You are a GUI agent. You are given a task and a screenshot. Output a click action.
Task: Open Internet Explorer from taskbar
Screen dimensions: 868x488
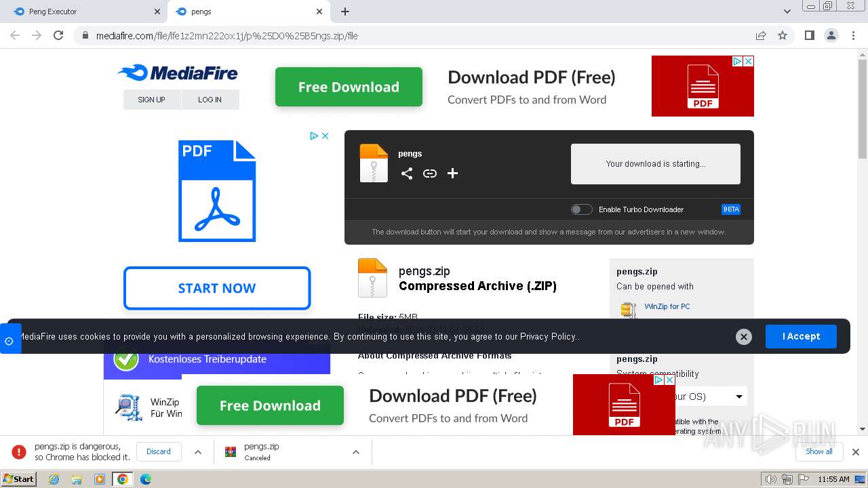[54, 479]
